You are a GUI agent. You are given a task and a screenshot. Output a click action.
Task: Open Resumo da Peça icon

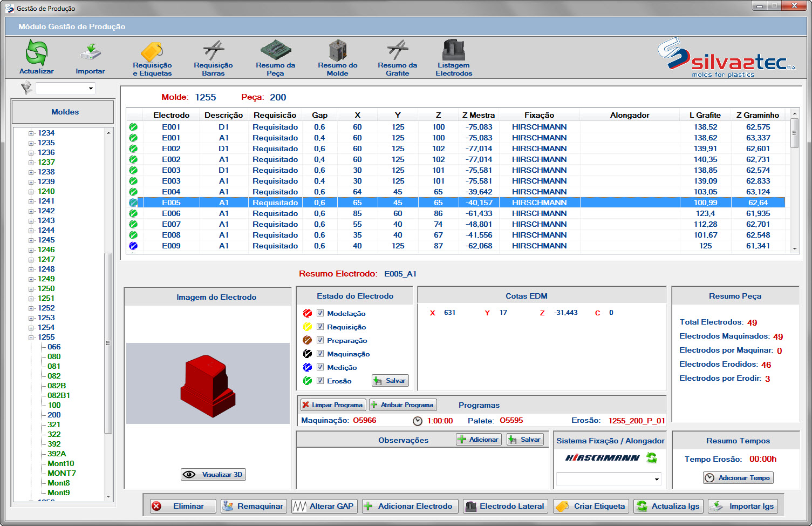click(x=275, y=50)
